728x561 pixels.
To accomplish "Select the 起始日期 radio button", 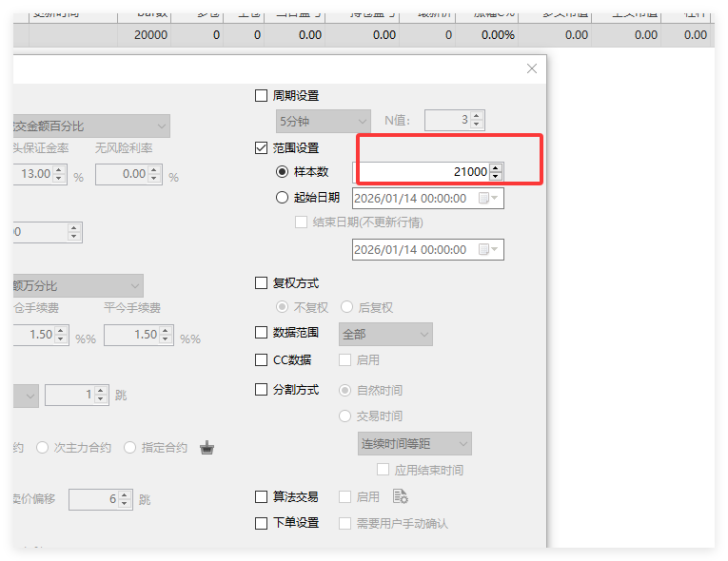I will [x=282, y=198].
